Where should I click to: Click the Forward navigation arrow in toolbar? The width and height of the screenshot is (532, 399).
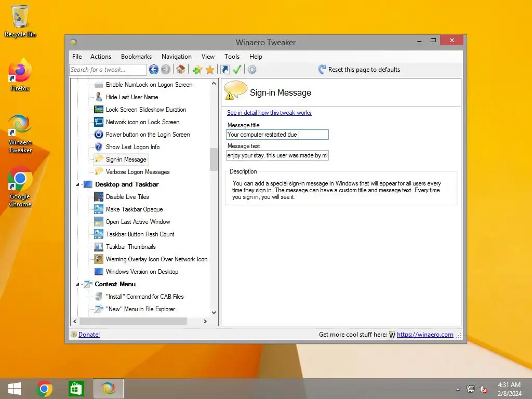[166, 70]
